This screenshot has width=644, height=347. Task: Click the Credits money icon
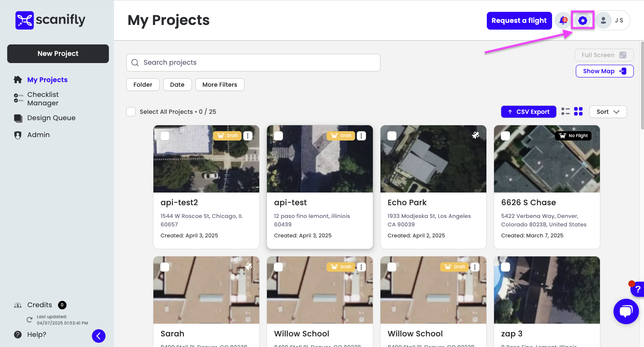point(18,305)
